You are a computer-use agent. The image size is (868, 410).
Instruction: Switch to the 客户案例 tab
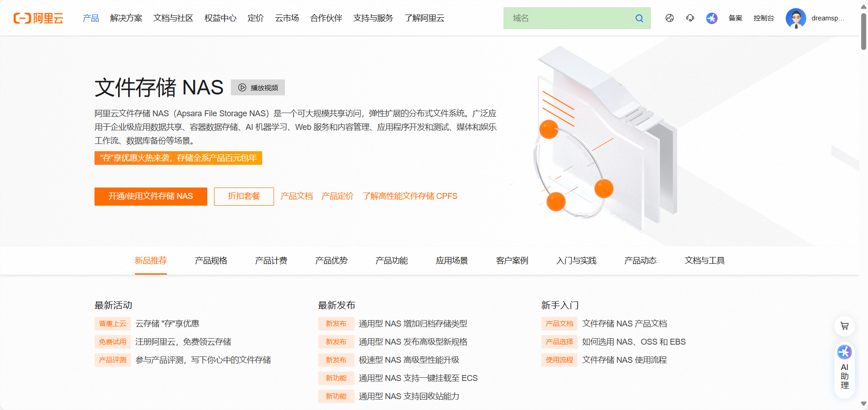pos(512,261)
